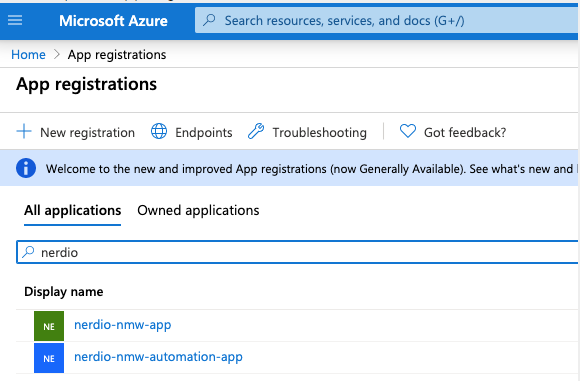Click the green NE app icon
Image resolution: width=580 pixels, height=381 pixels.
point(49,326)
